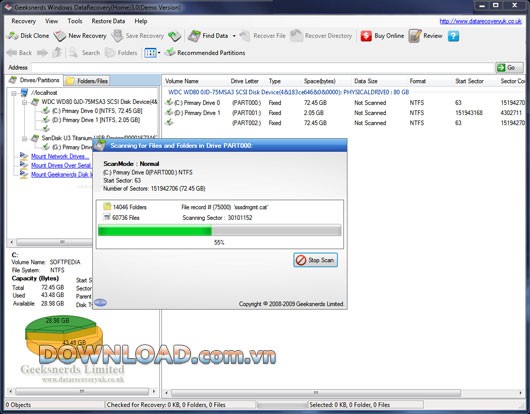The image size is (530, 414).
Task: Open the Find Data dropdown arrow
Action: click(234, 36)
